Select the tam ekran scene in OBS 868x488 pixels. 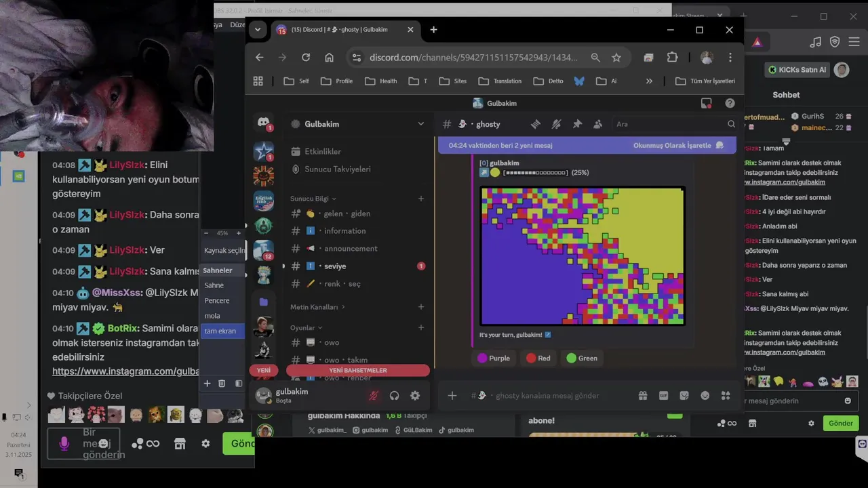(222, 331)
